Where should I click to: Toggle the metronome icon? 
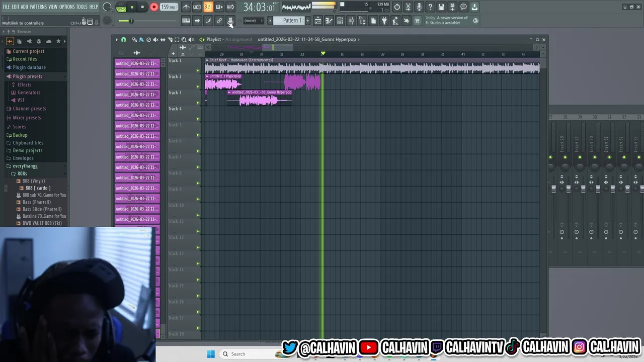click(x=186, y=7)
